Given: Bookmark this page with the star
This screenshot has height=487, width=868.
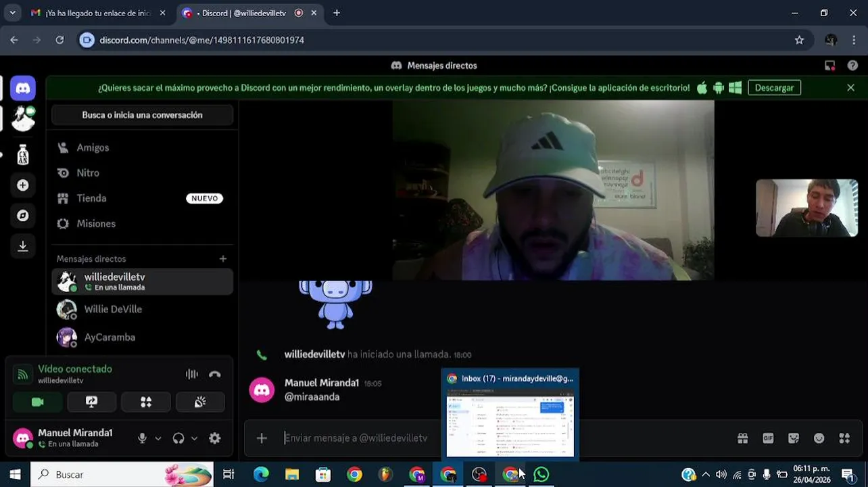Looking at the screenshot, I should click(799, 40).
